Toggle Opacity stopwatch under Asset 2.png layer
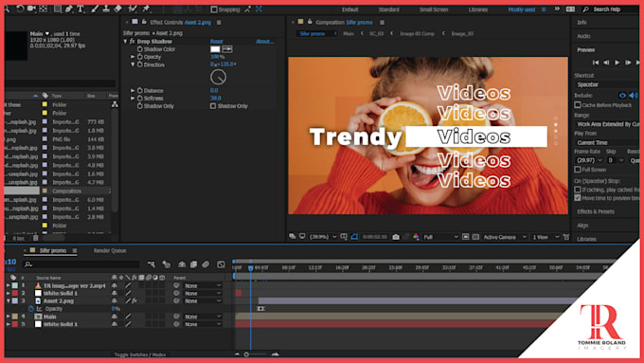644x363 pixels. 31,309
